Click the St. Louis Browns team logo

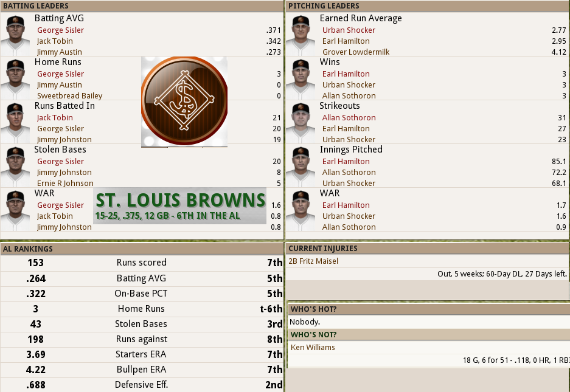pos(184,101)
